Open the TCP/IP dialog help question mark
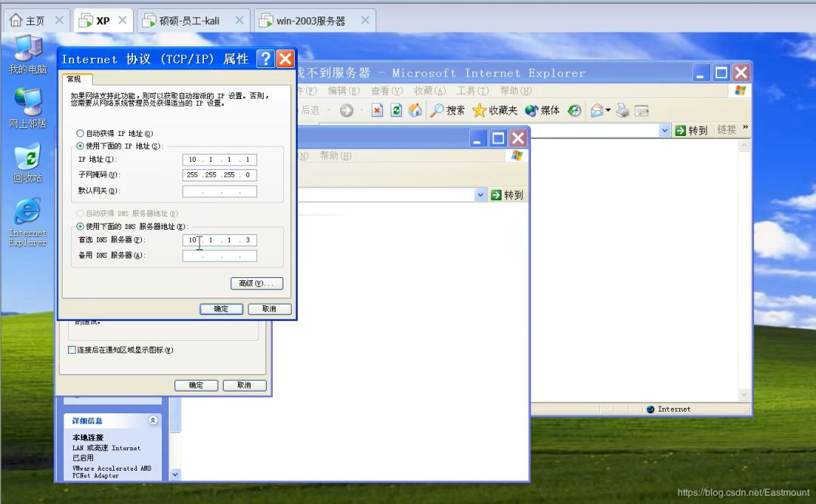This screenshot has height=504, width=816. click(x=265, y=59)
